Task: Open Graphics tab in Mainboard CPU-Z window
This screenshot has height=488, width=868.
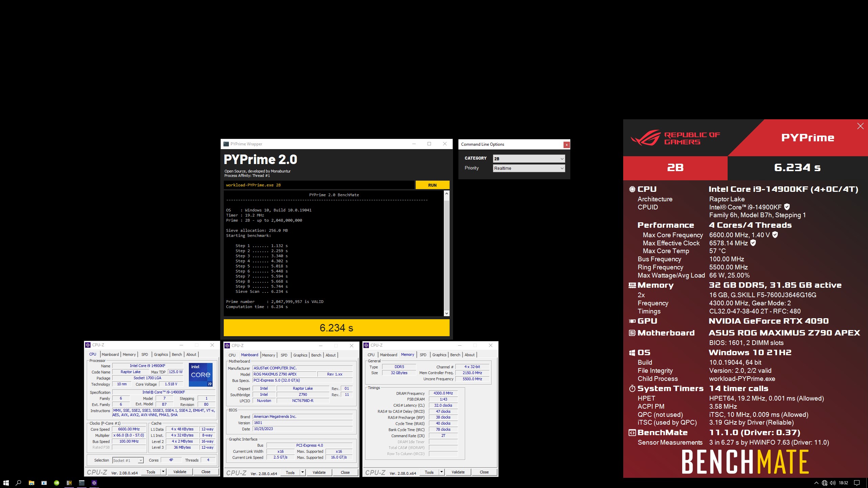Action: coord(300,355)
